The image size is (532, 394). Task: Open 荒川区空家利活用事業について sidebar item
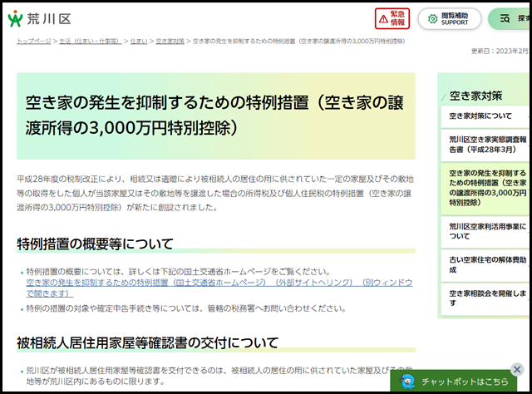click(x=485, y=232)
